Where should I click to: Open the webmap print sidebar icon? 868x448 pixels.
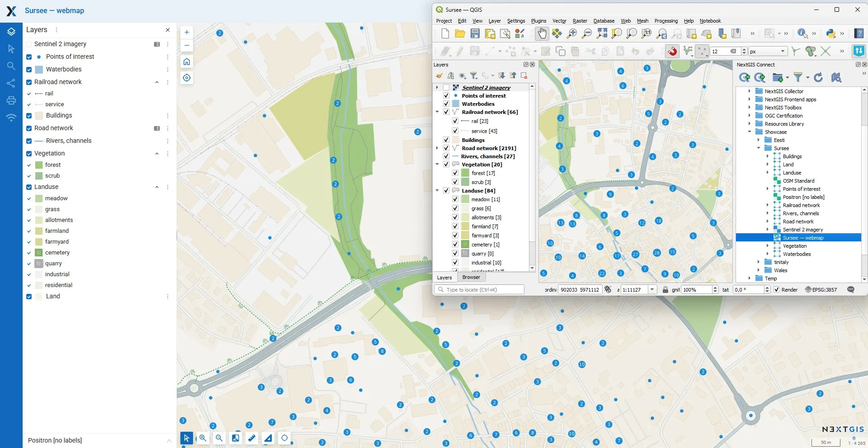pos(11,100)
